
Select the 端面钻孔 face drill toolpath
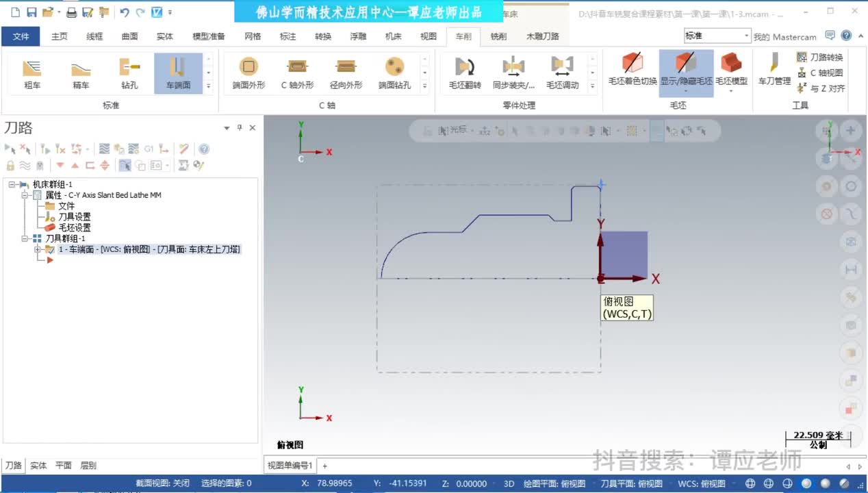(394, 73)
